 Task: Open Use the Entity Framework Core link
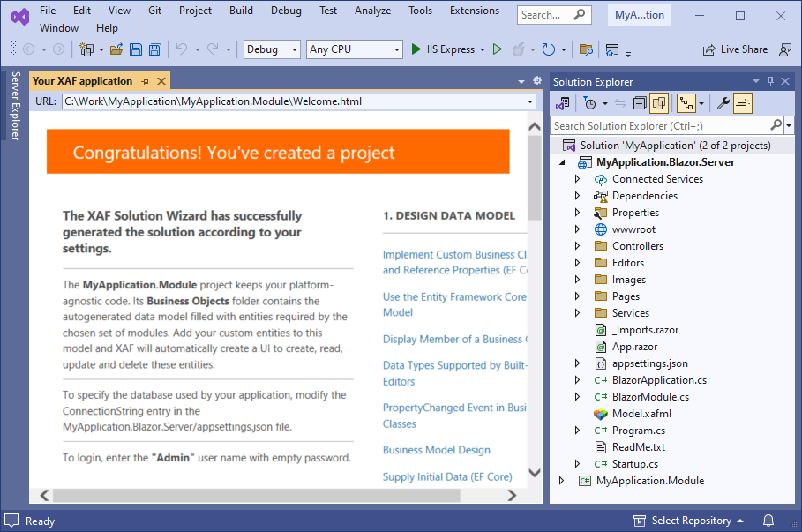[454, 304]
